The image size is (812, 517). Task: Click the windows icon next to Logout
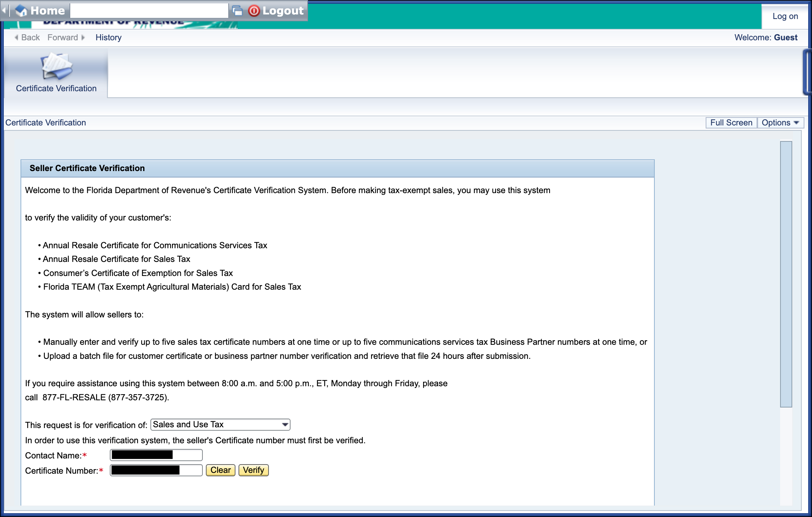(x=237, y=11)
